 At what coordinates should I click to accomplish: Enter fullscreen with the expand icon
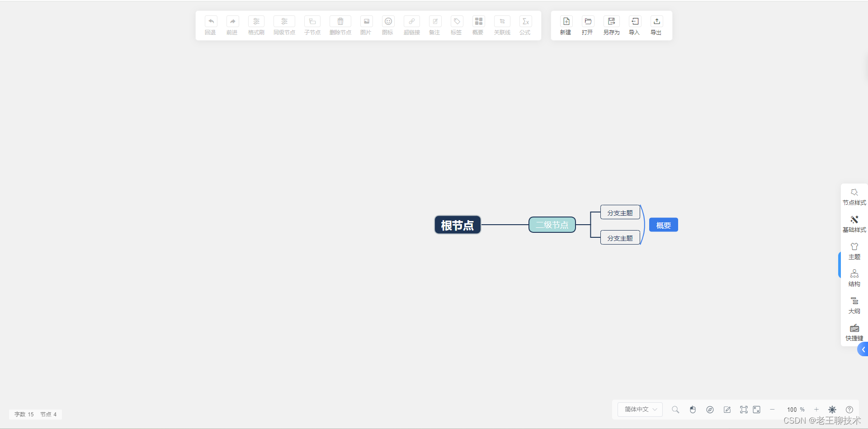757,410
